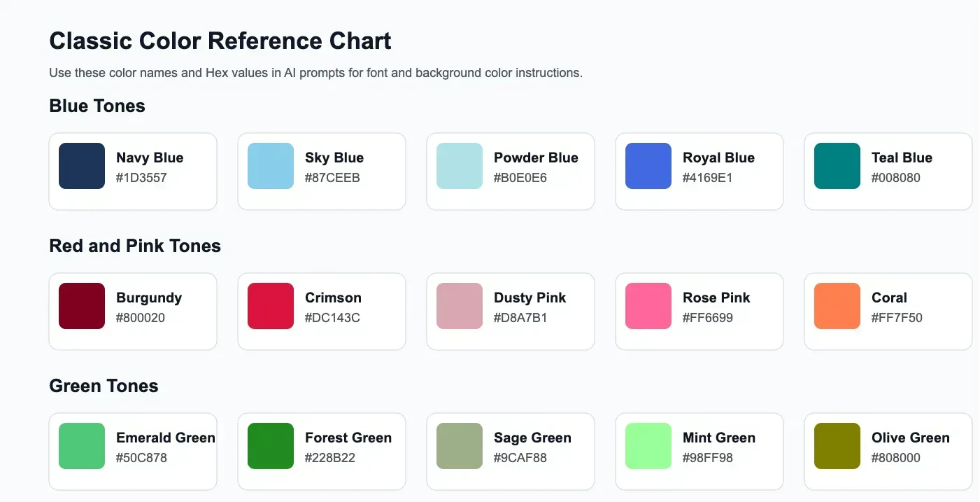
Task: Select the Dusty Pink swatch square
Action: click(x=460, y=306)
